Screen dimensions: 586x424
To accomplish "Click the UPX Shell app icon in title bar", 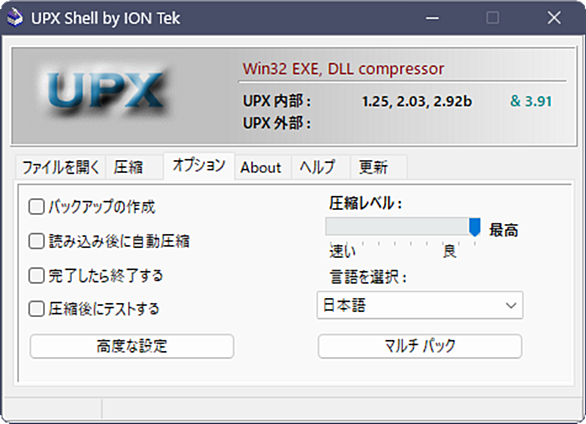I will pos(15,18).
